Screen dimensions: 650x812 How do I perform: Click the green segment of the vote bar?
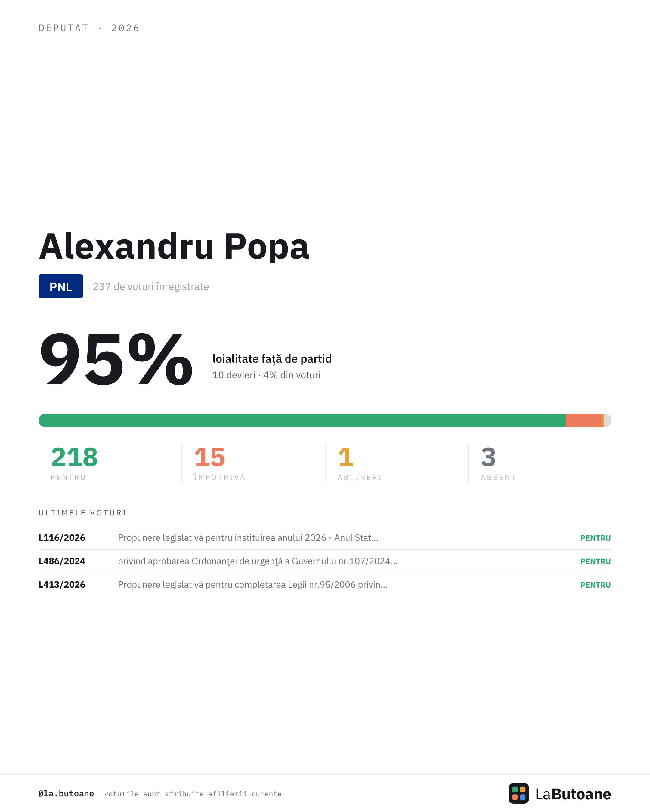(302, 420)
